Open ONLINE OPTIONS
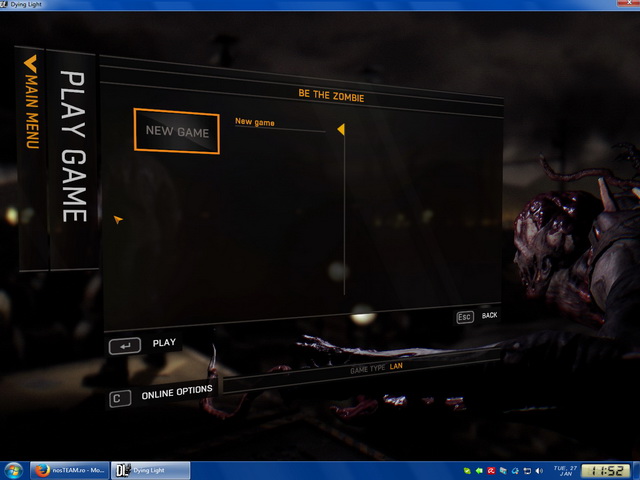 [x=177, y=392]
